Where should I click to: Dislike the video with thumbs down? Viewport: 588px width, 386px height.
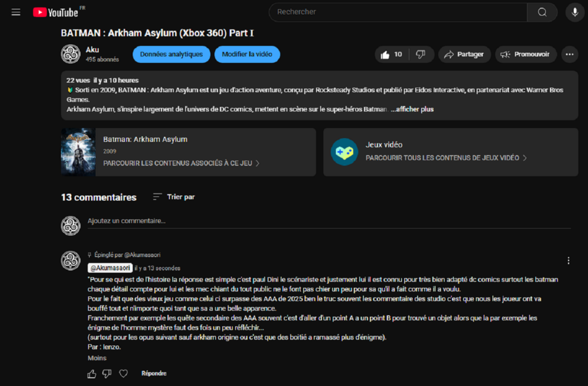421,55
